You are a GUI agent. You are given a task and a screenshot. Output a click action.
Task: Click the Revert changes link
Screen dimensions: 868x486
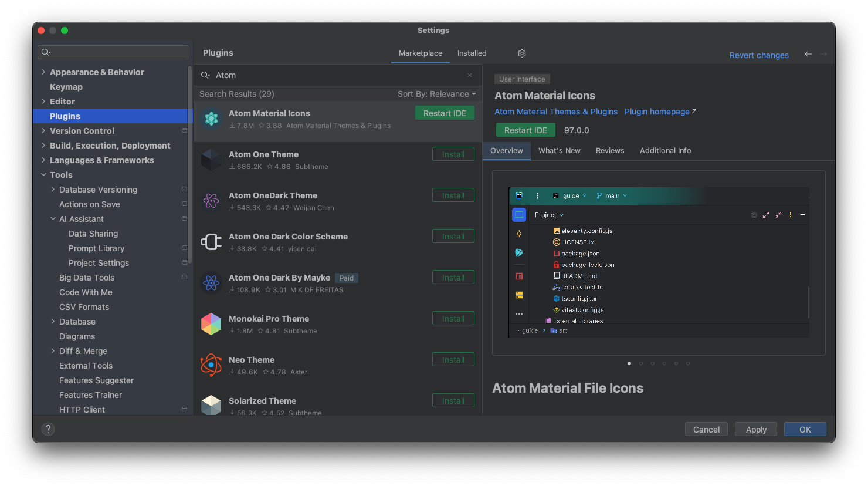pyautogui.click(x=759, y=55)
